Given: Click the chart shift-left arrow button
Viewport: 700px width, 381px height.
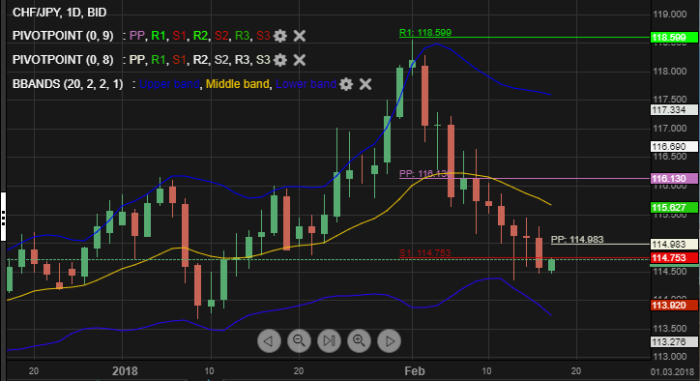Looking at the screenshot, I should pyautogui.click(x=269, y=341).
